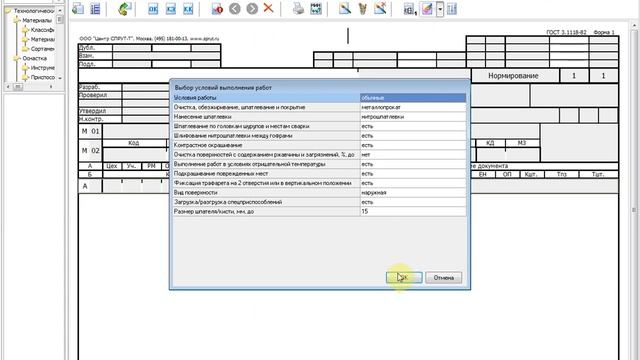The width and height of the screenshot is (640, 360).
Task: Select the КК card toolbar icon
Action: (188, 9)
